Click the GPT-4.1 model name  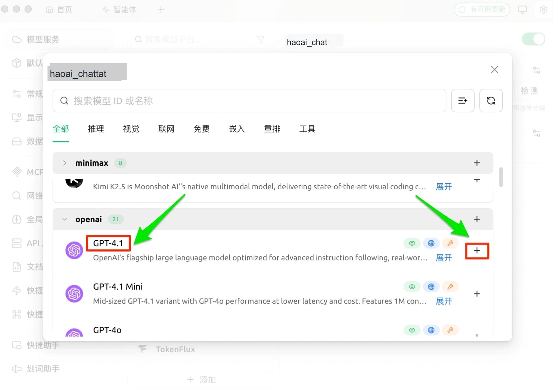pyautogui.click(x=108, y=243)
